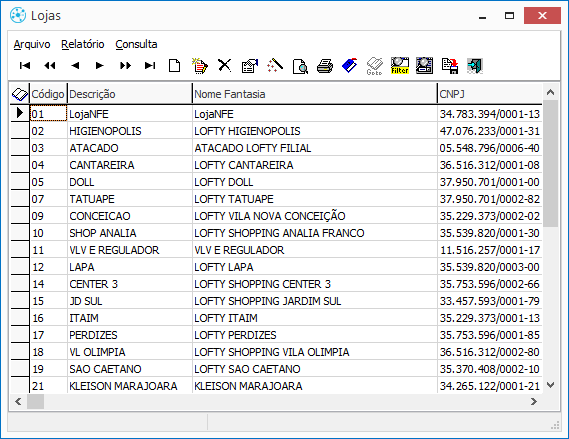
Task: Open the Consulta menu
Action: click(136, 44)
